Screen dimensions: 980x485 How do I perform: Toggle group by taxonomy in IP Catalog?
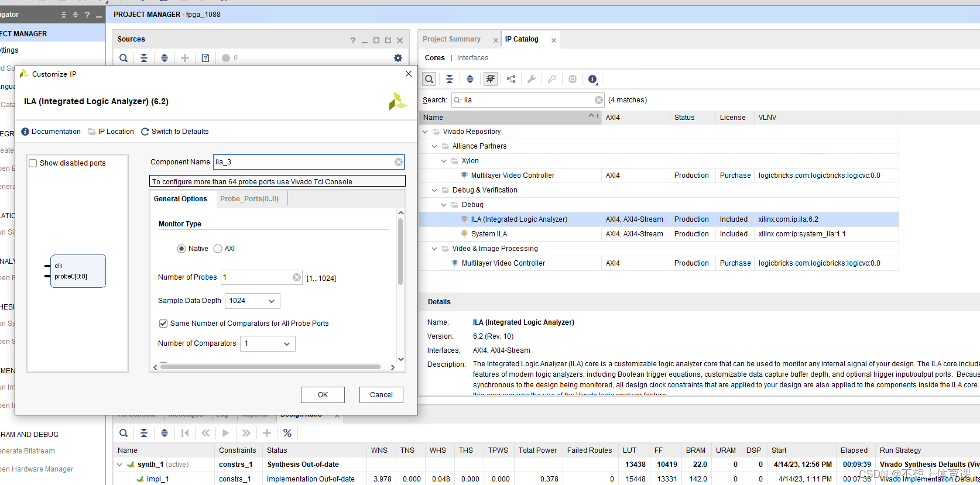[491, 79]
